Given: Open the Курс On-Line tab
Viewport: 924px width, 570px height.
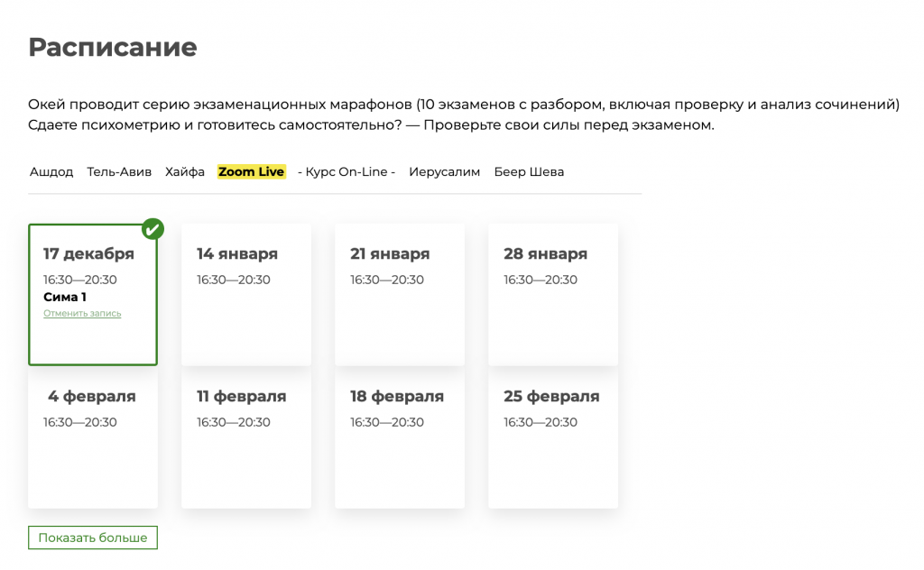Looking at the screenshot, I should tap(346, 171).
